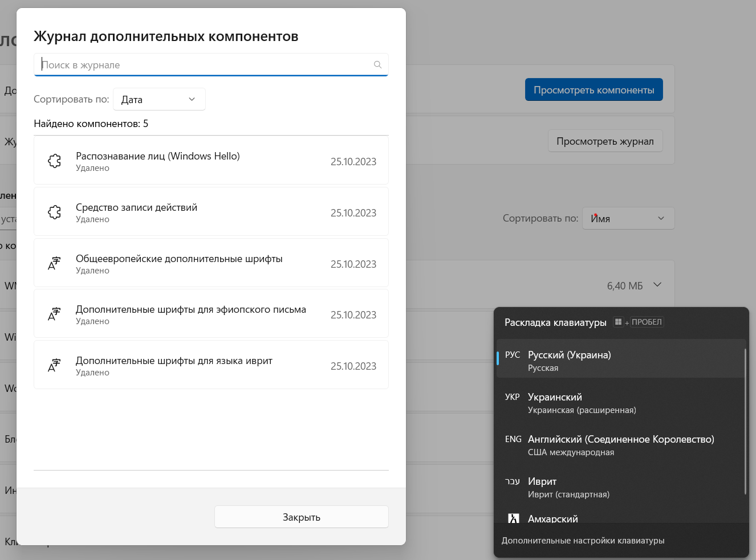756x560 pixels.
Task: Click font icon for Общеевропейские дополнительные шрифты
Action: (x=54, y=264)
